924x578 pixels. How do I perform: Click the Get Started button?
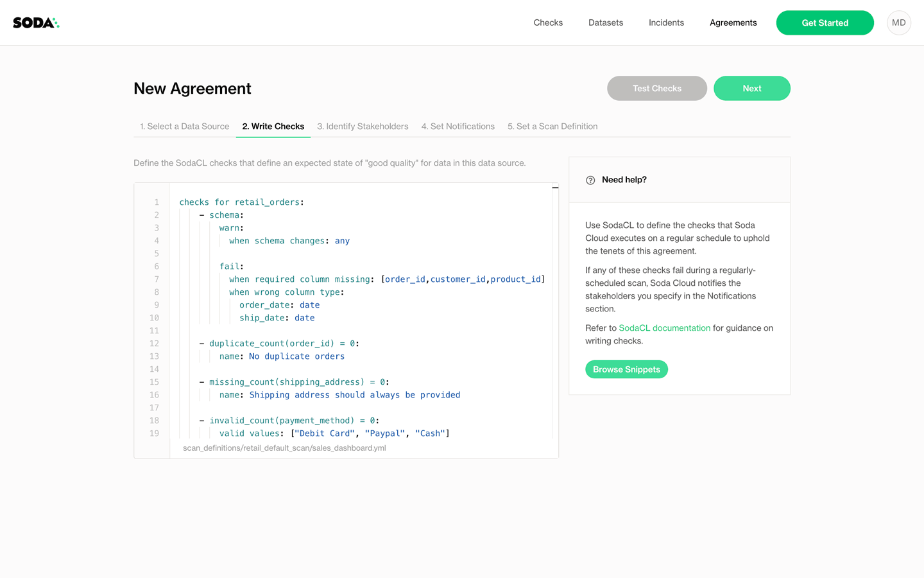coord(825,22)
